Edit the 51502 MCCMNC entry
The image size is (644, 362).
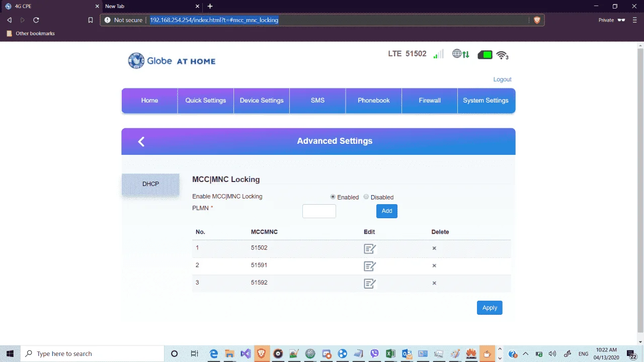(370, 248)
